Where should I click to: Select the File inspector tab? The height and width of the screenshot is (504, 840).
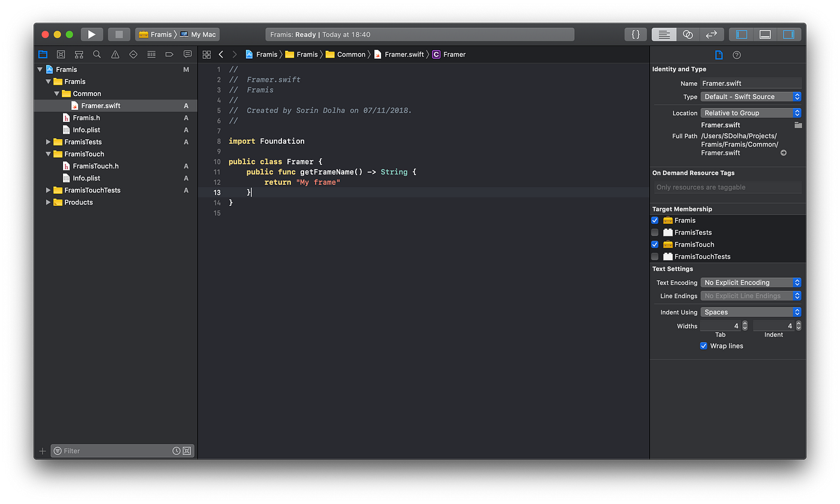click(719, 55)
